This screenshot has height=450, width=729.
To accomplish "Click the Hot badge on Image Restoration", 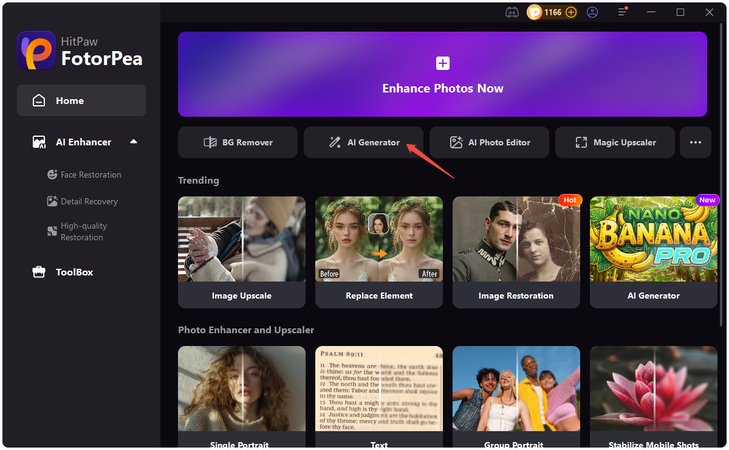I will point(570,200).
